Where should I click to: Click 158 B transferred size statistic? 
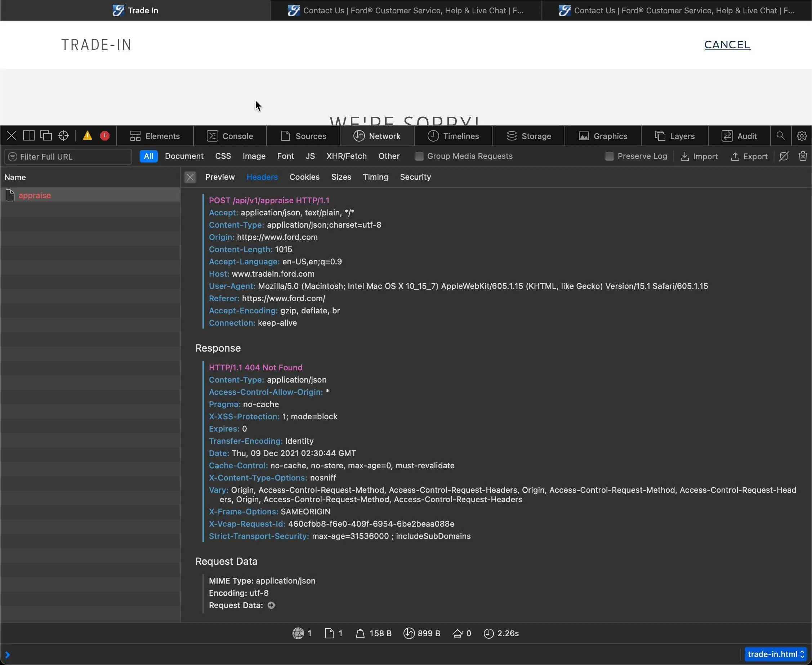click(x=374, y=633)
